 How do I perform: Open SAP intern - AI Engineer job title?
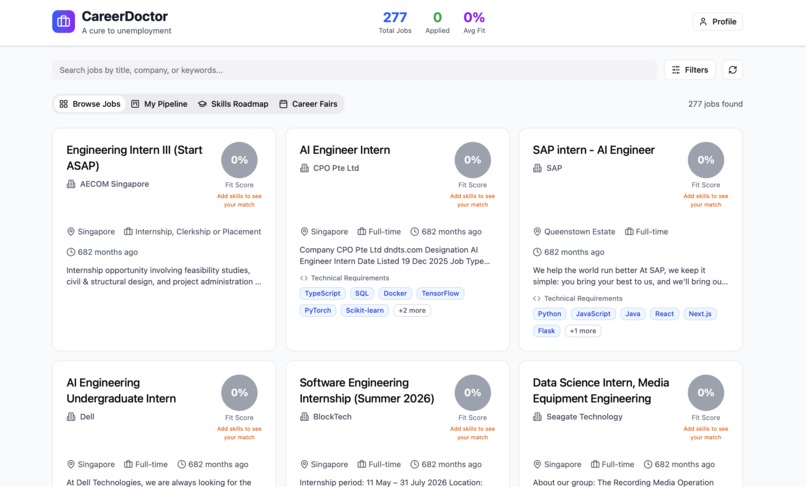click(594, 150)
